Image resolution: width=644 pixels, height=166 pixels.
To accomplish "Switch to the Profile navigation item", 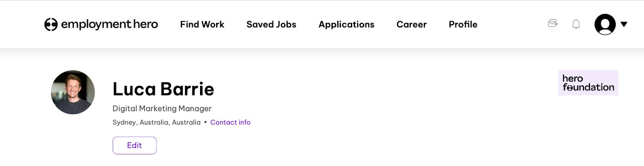I will (463, 24).
